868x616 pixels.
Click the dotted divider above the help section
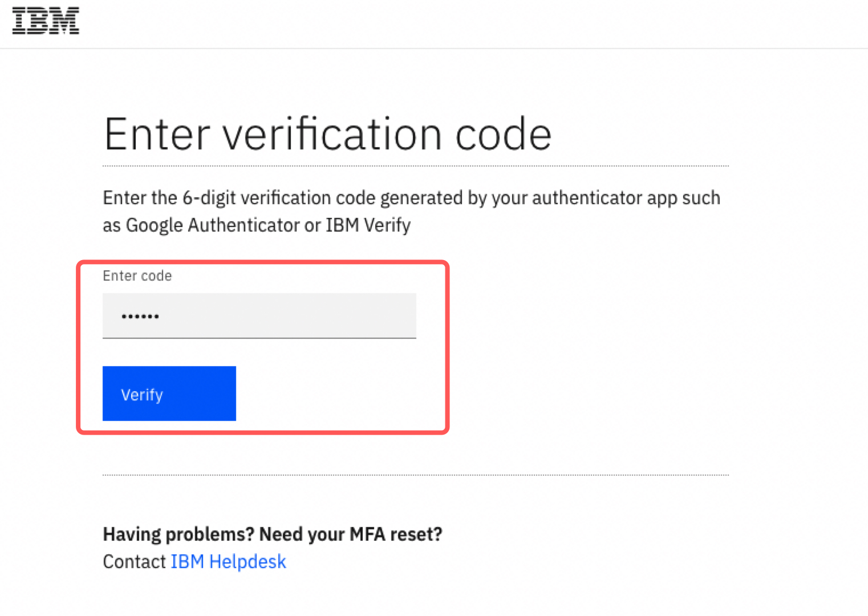[416, 475]
